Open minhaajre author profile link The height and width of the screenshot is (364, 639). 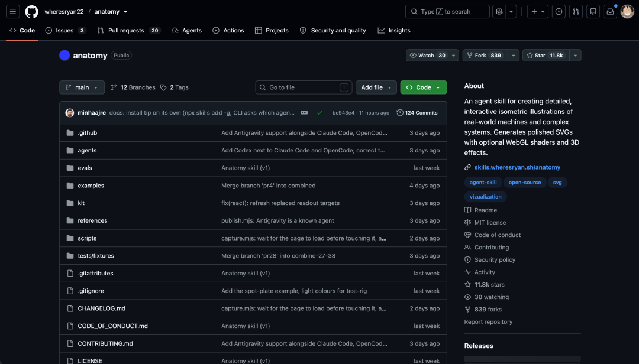[92, 113]
